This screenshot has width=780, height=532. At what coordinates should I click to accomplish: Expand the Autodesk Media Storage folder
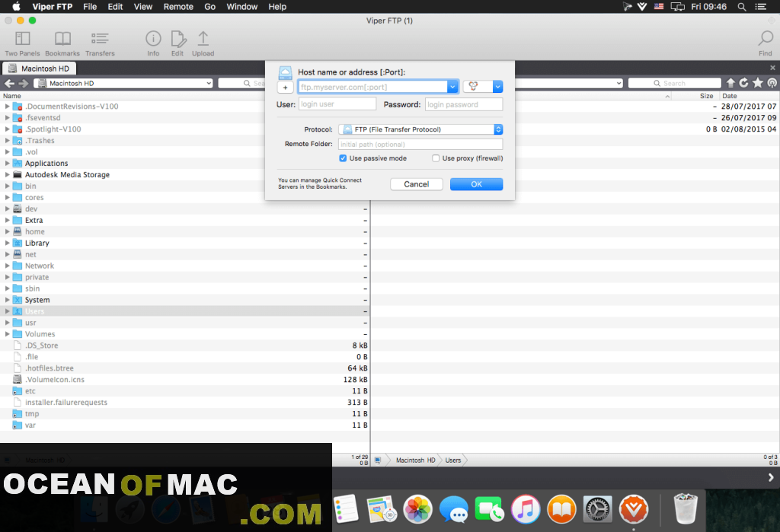coord(7,174)
